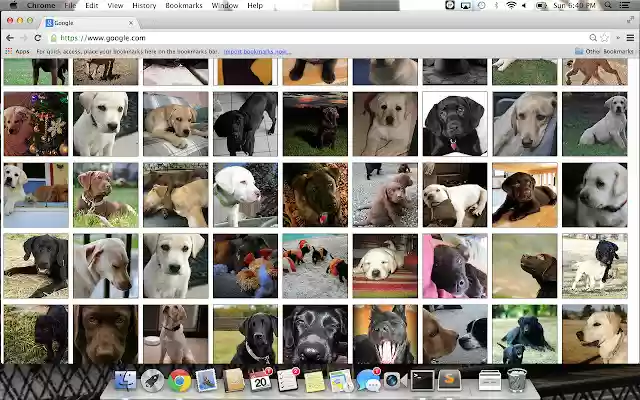Open the Chrome hamburger menu
Image resolution: width=640 pixels, height=400 pixels.
click(630, 38)
